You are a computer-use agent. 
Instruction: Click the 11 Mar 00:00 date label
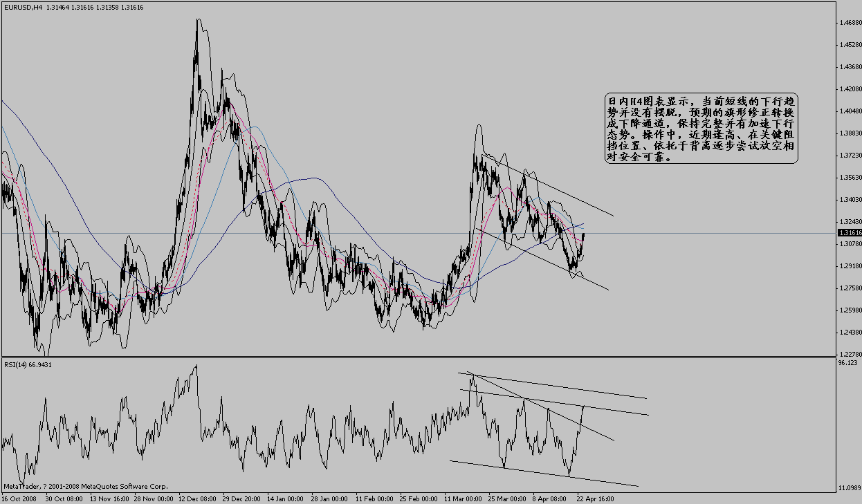pos(463,498)
